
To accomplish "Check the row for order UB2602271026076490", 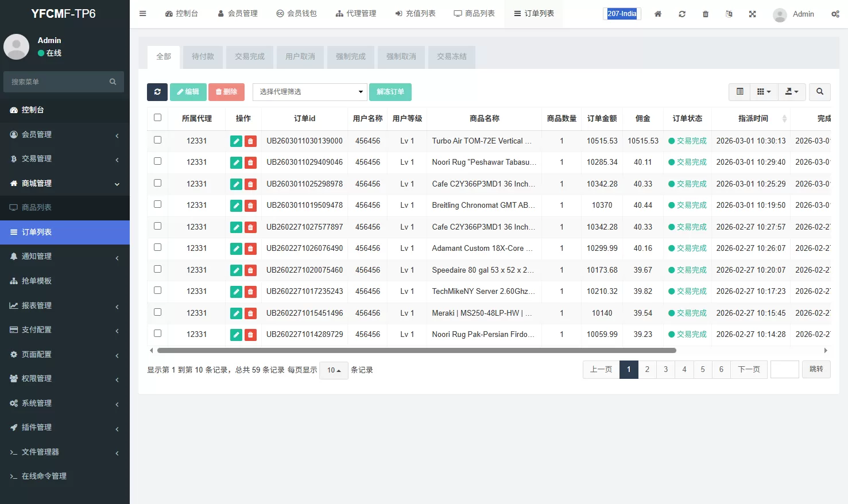I will point(157,247).
